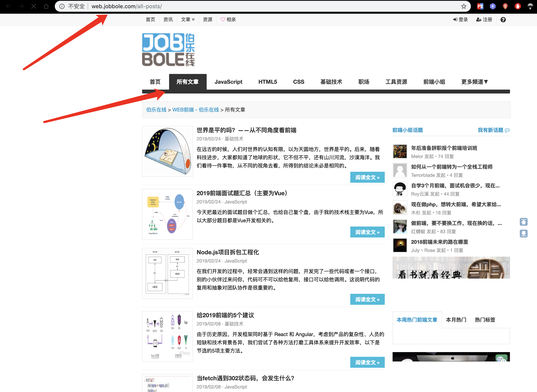The image size is (537, 392).
Task: Open the red FE browser extension
Action: (x=480, y=6)
